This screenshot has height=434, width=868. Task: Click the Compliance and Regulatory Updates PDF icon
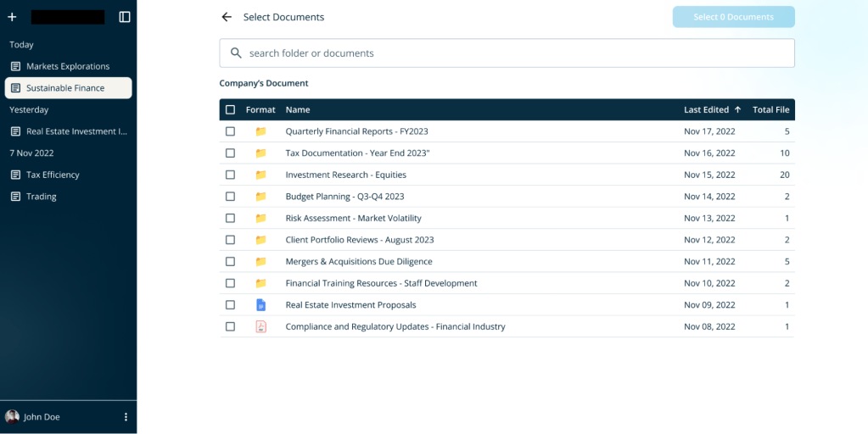pos(260,326)
